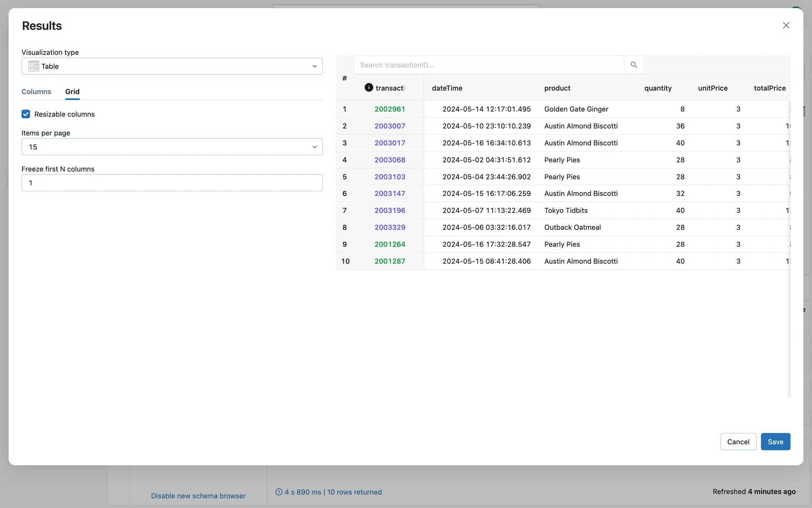
Task: Sort by the quantity column header
Action: (x=658, y=88)
